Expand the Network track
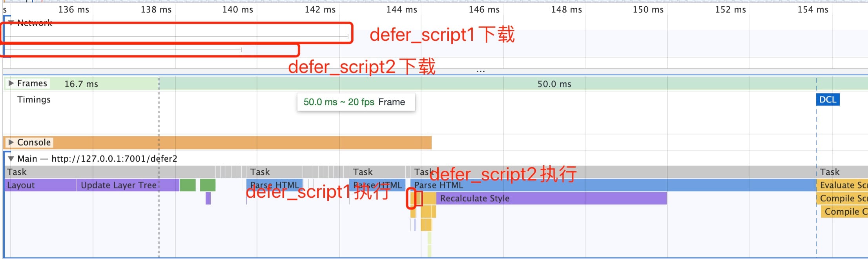The image size is (868, 259). pyautogui.click(x=11, y=23)
